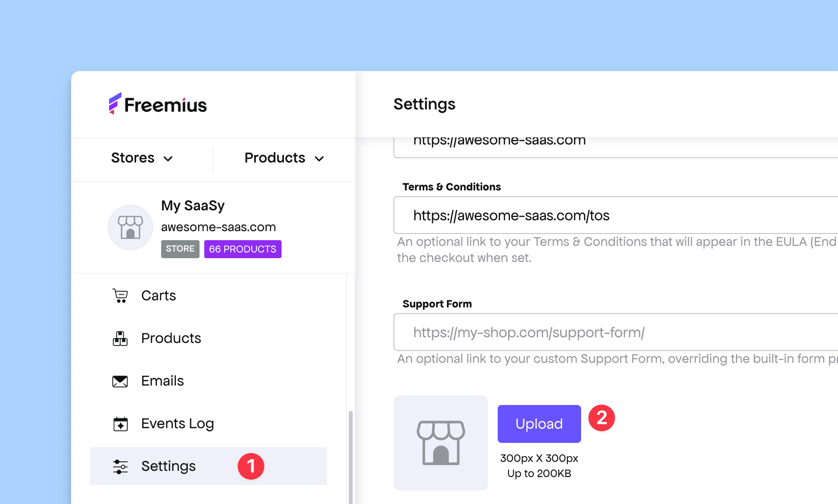Click the Settings sliders icon
This screenshot has height=504, width=838.
click(120, 467)
